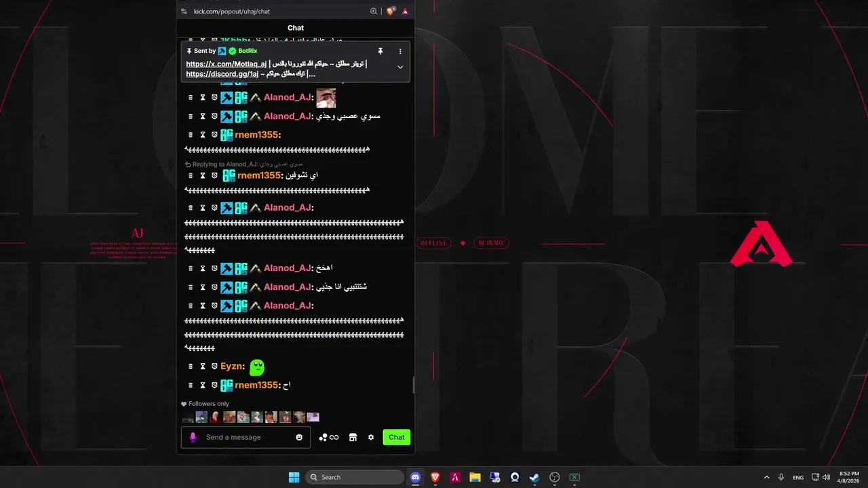Open the 8:52 PM clock and calendar
868x488 pixels.
pos(848,477)
